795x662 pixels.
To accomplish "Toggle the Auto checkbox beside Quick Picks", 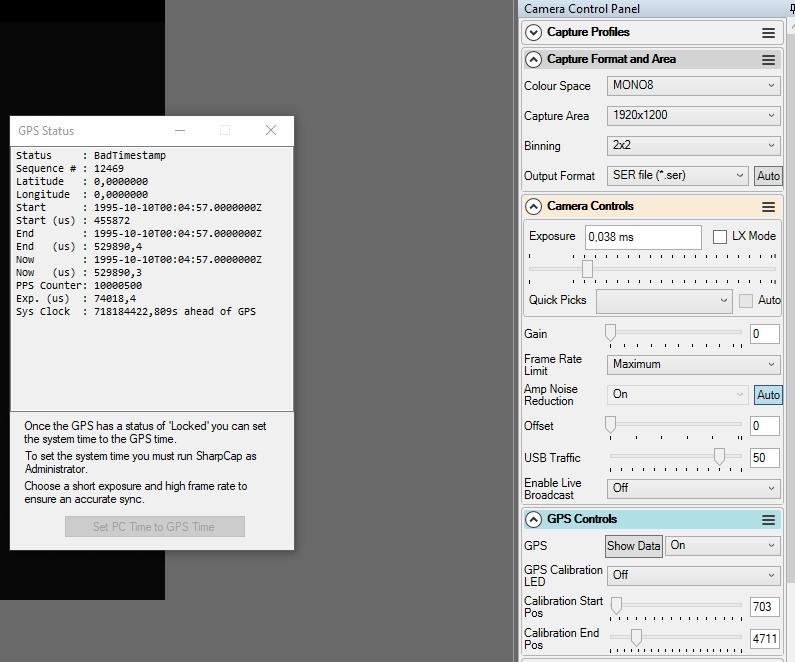I will pos(745,301).
